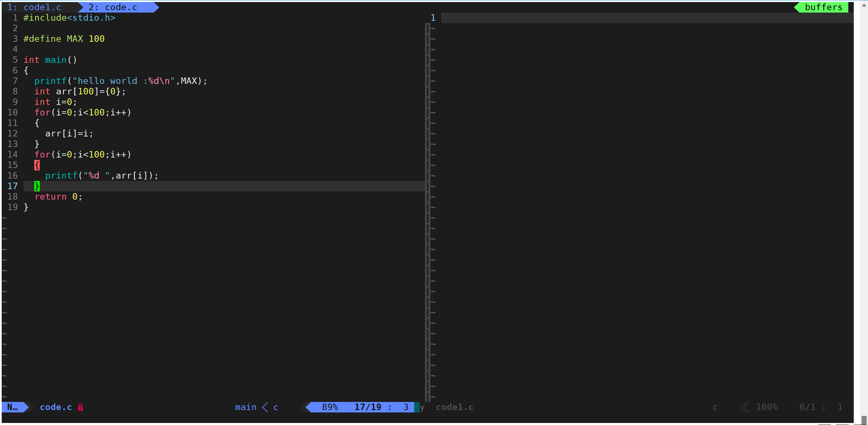The height and width of the screenshot is (425, 868).
Task: Click the code1.c status line in right pane
Action: (455, 407)
